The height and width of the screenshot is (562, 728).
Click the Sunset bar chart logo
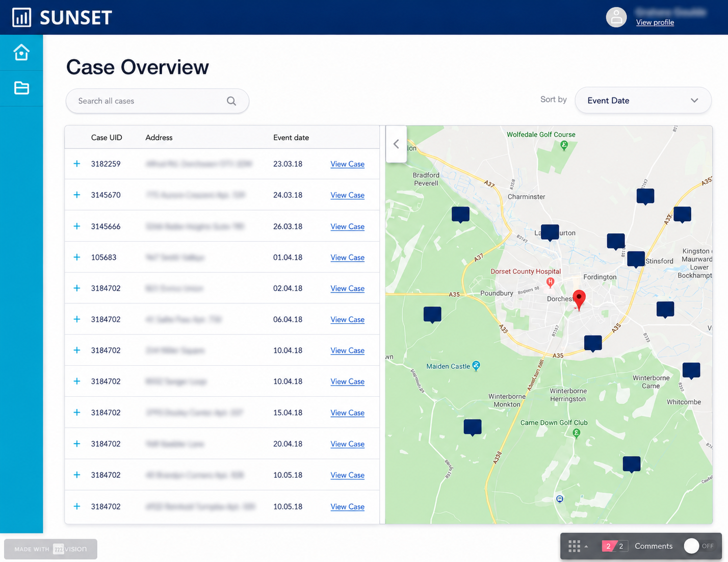pyautogui.click(x=21, y=17)
